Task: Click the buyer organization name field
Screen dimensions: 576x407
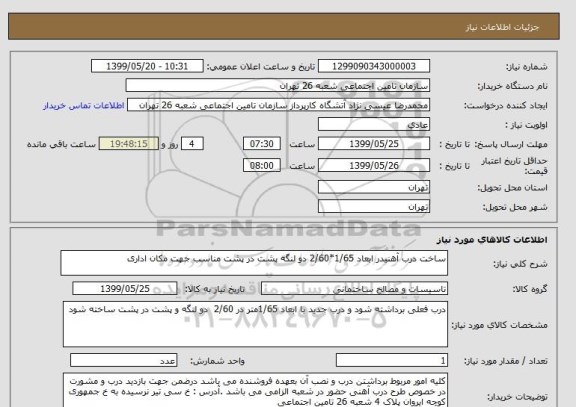Action: 278,86
